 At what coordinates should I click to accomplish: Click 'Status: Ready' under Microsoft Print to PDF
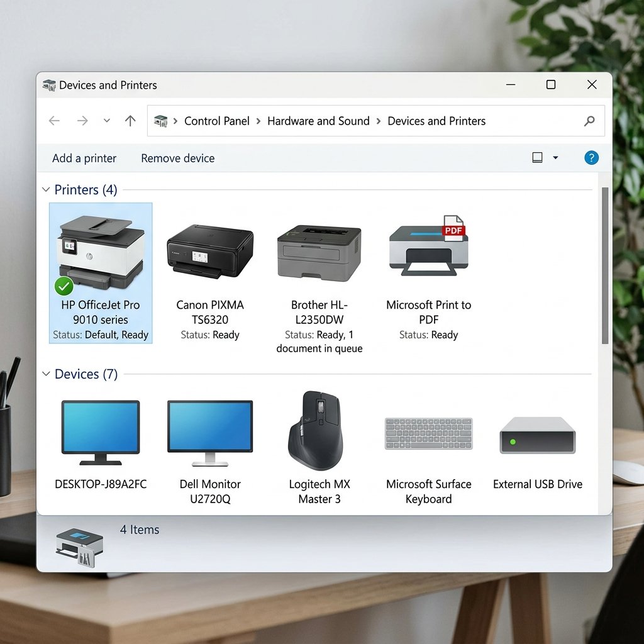tap(428, 335)
